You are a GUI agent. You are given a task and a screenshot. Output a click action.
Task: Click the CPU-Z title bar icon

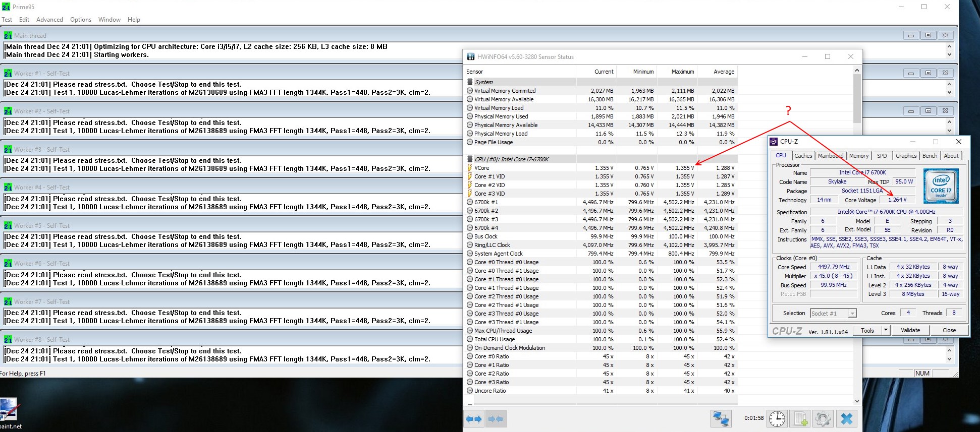[x=774, y=142]
